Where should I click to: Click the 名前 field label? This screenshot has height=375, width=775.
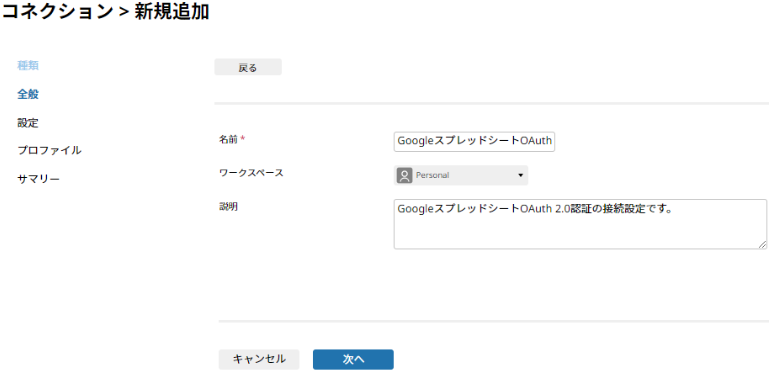pos(228,140)
